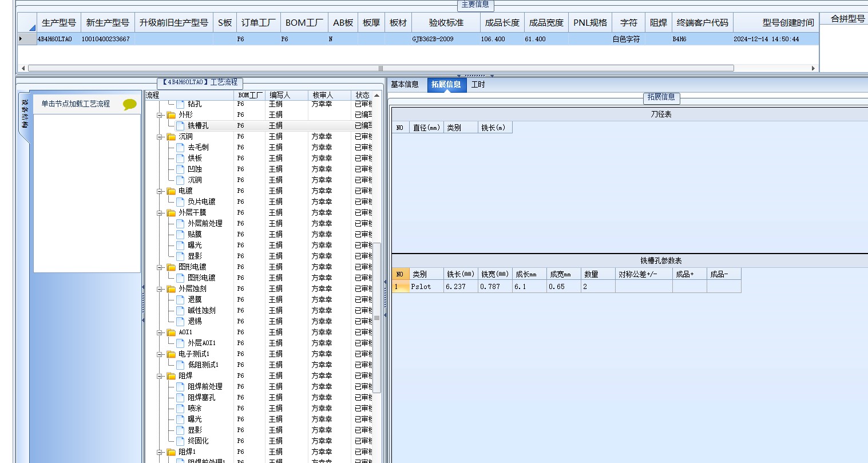868x463 pixels.
Task: Click the document icon beside 碱性蚀刻
Action: (x=180, y=310)
